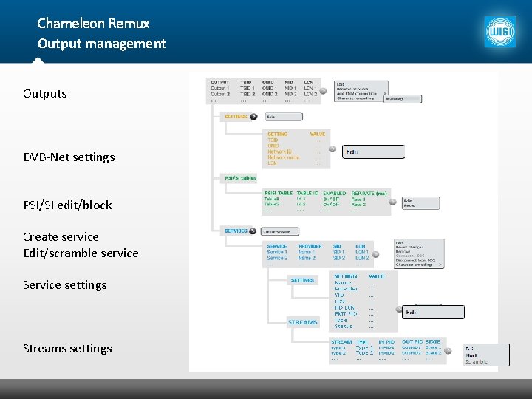532x399 pixels.
Task: Select the blue SETTINGS node under services
Action: pyautogui.click(x=302, y=280)
